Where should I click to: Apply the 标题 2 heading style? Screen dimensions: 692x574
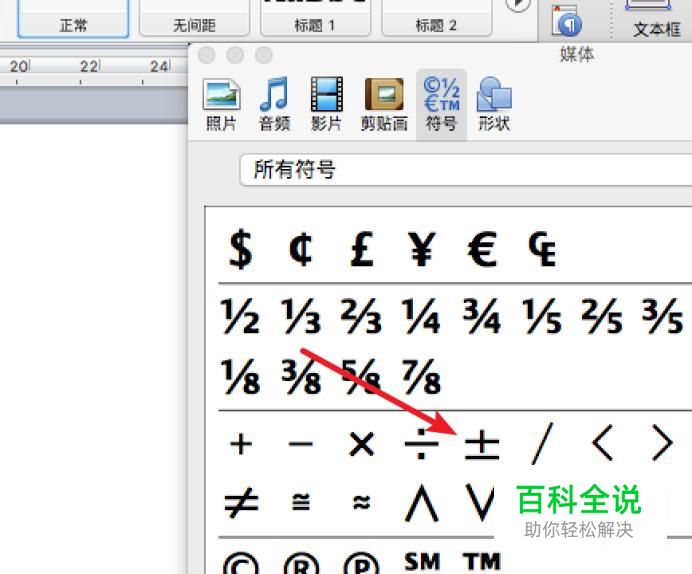point(436,18)
